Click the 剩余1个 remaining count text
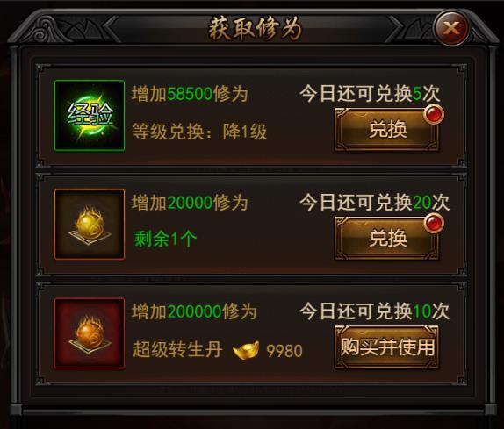504x429 pixels. pos(165,239)
